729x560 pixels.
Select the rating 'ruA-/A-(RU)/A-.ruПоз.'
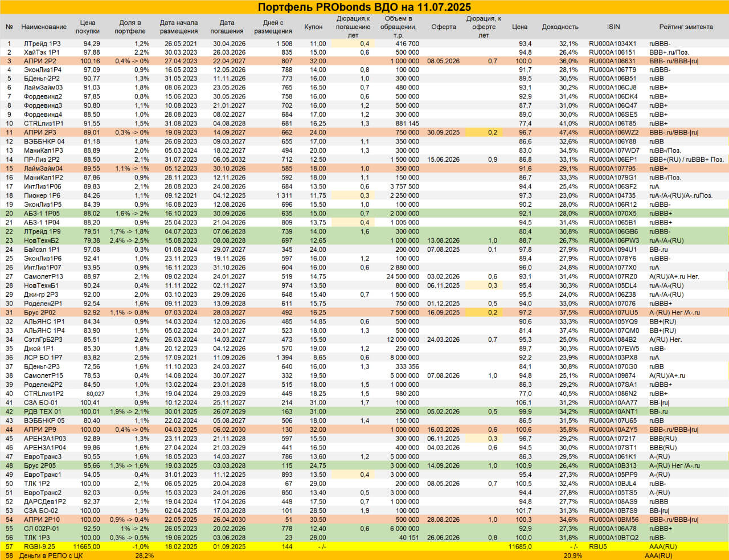[x=681, y=195]
